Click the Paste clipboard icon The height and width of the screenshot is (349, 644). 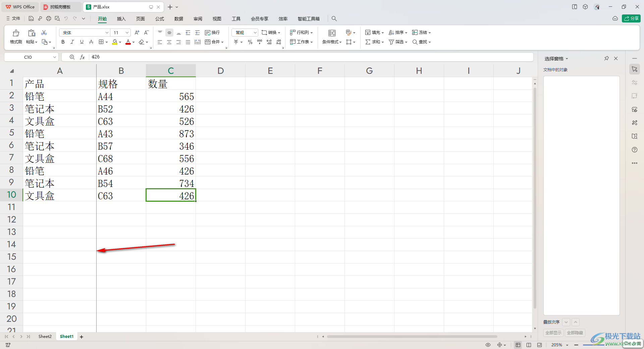[32, 33]
